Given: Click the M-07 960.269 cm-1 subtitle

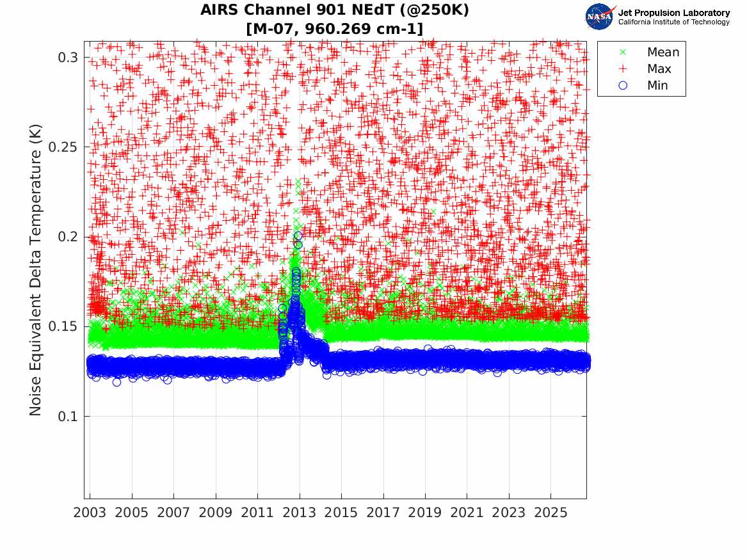Looking at the screenshot, I should click(334, 29).
